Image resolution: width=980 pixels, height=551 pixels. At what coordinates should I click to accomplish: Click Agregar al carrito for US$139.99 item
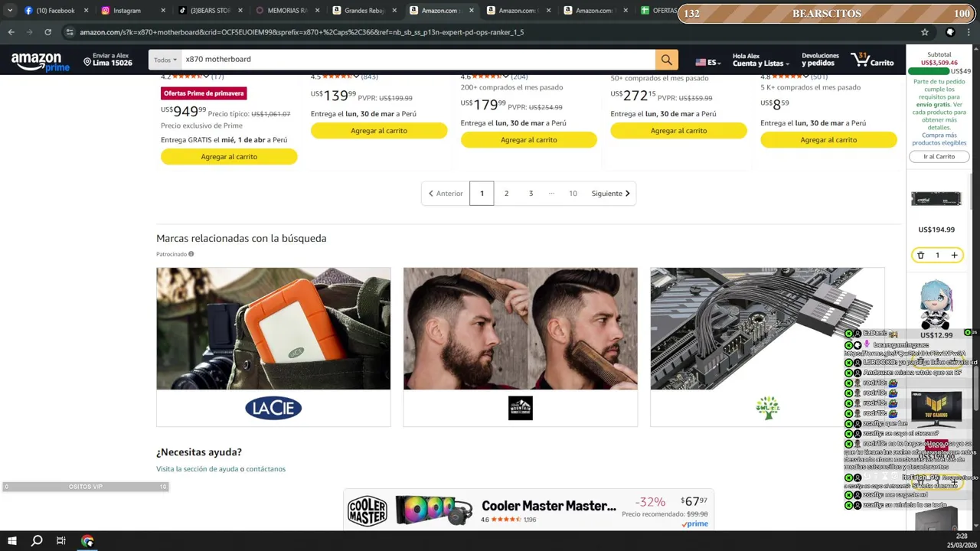click(379, 131)
